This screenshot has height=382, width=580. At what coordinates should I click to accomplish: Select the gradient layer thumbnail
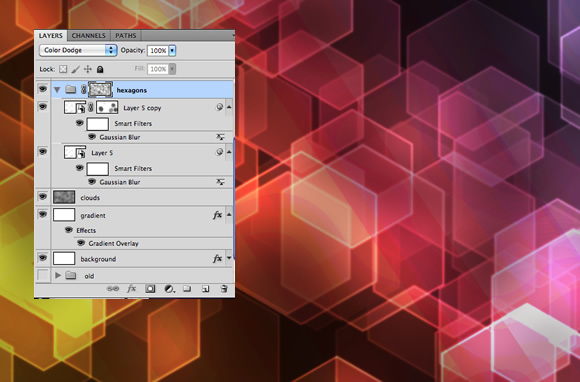64,215
